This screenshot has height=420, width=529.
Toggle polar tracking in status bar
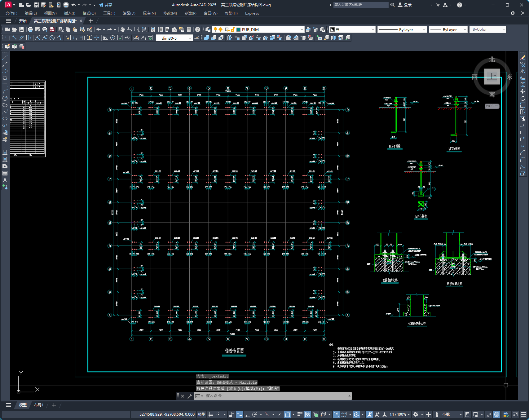(x=255, y=414)
